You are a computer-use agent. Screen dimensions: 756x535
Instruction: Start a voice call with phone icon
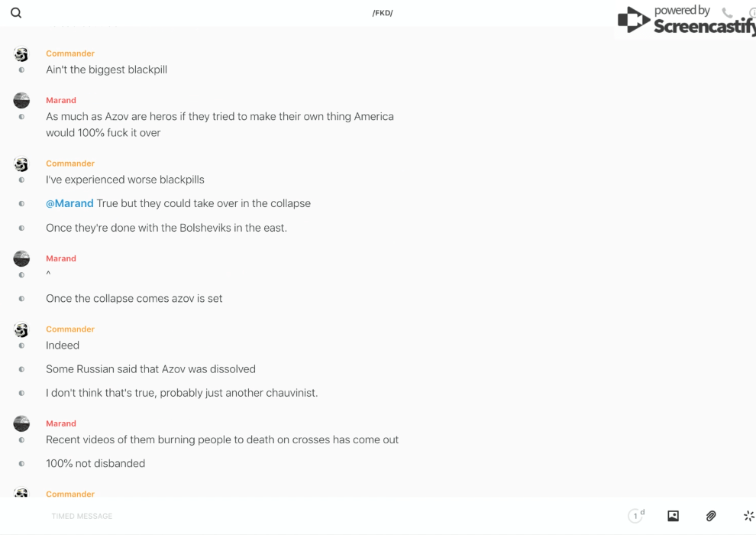727,13
